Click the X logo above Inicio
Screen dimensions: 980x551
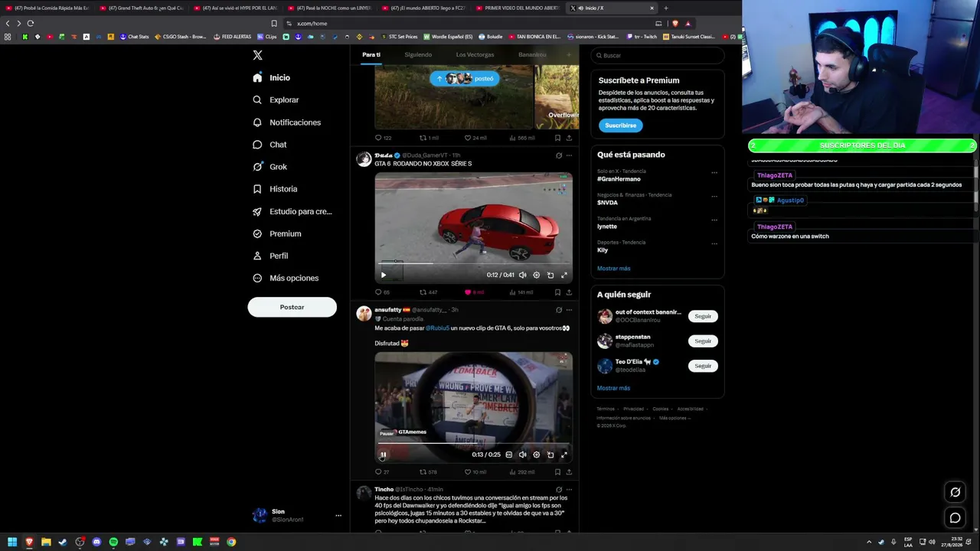pyautogui.click(x=258, y=55)
